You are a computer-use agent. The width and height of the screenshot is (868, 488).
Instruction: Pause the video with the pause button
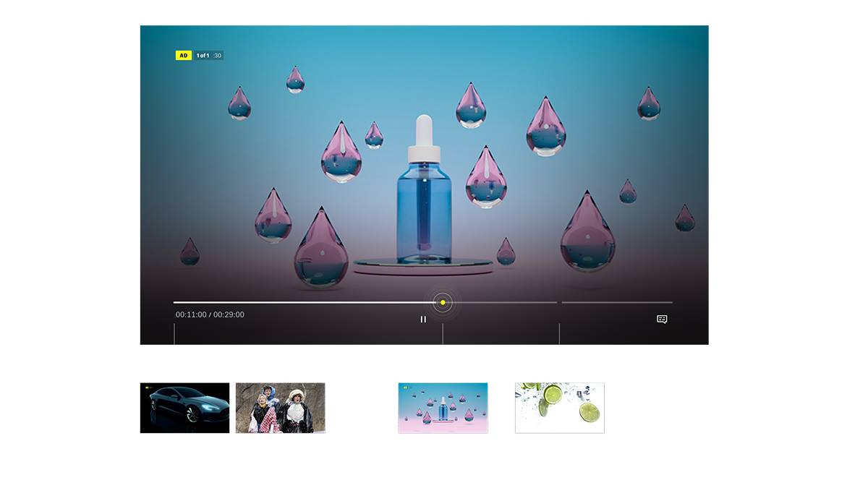click(423, 319)
